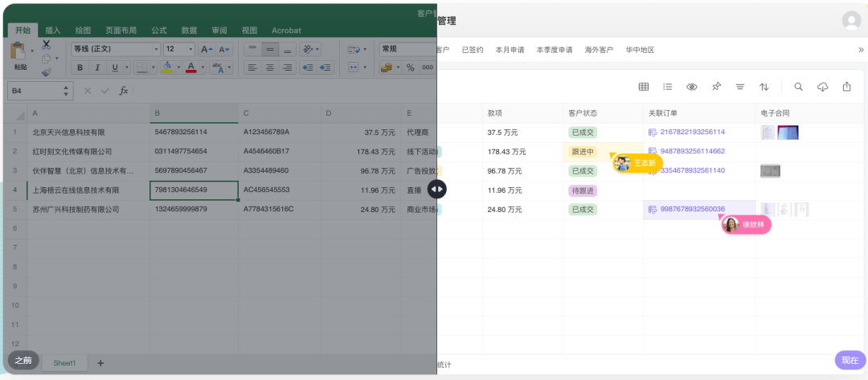Click the search magnifier icon
The width and height of the screenshot is (868, 380).
pos(798,87)
